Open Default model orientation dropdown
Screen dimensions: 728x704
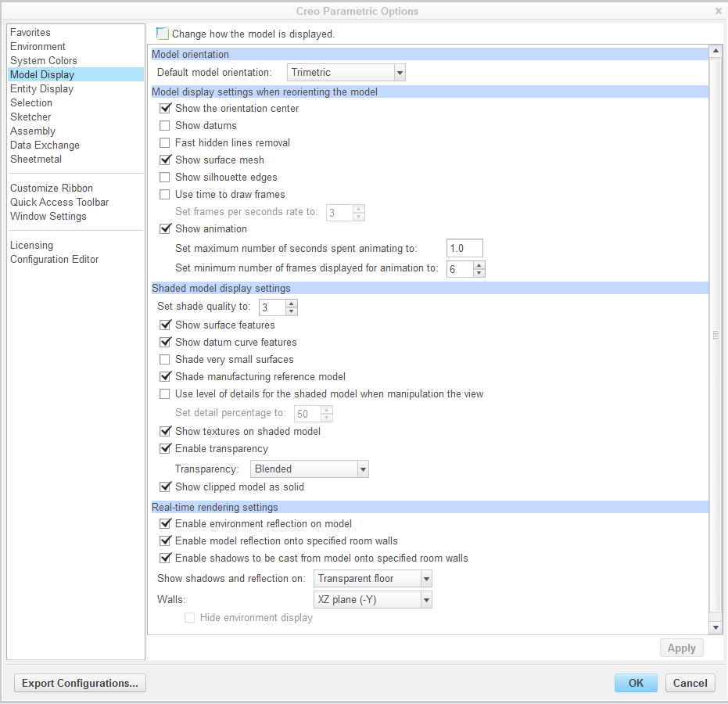tap(346, 73)
